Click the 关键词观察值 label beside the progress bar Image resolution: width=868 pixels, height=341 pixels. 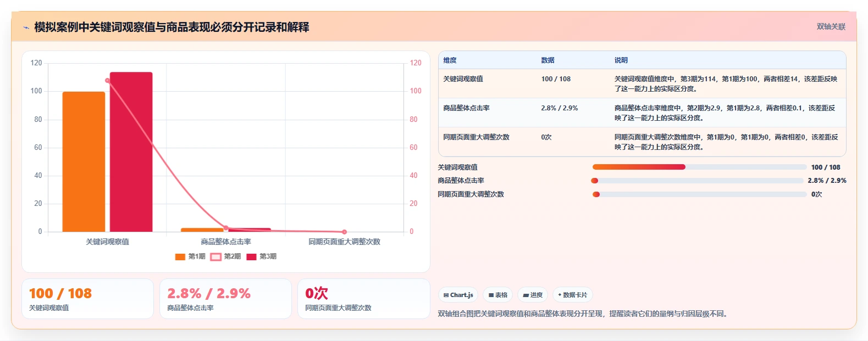click(457, 167)
